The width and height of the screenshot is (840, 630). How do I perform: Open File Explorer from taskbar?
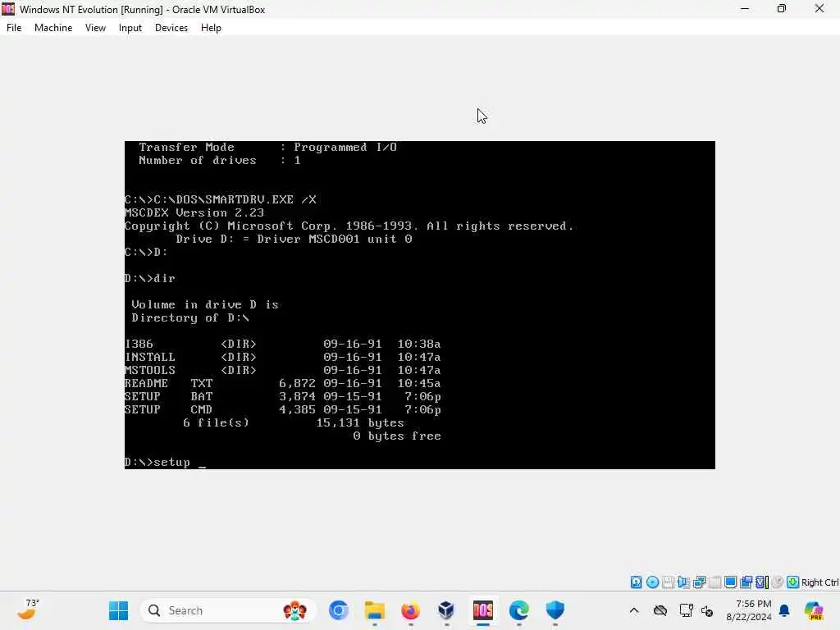coord(374,610)
